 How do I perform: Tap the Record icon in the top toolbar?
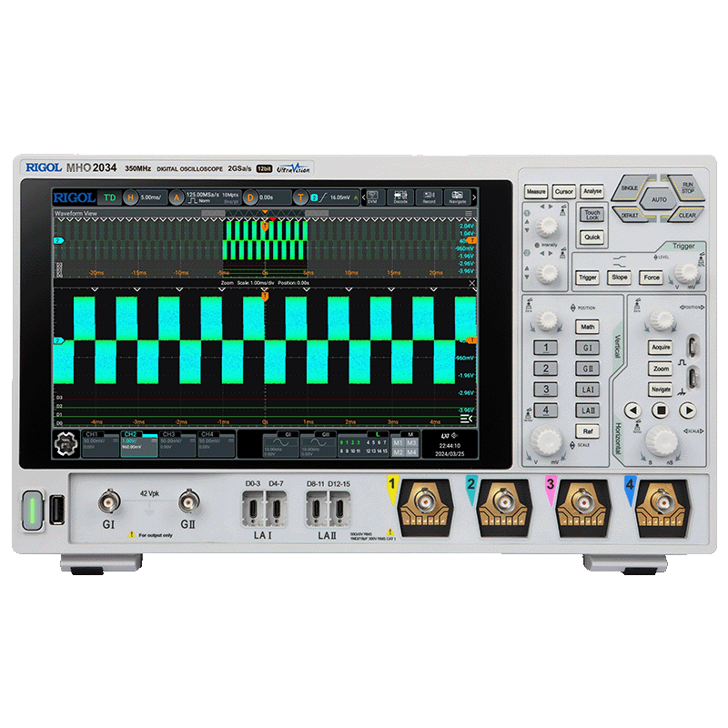click(x=429, y=197)
